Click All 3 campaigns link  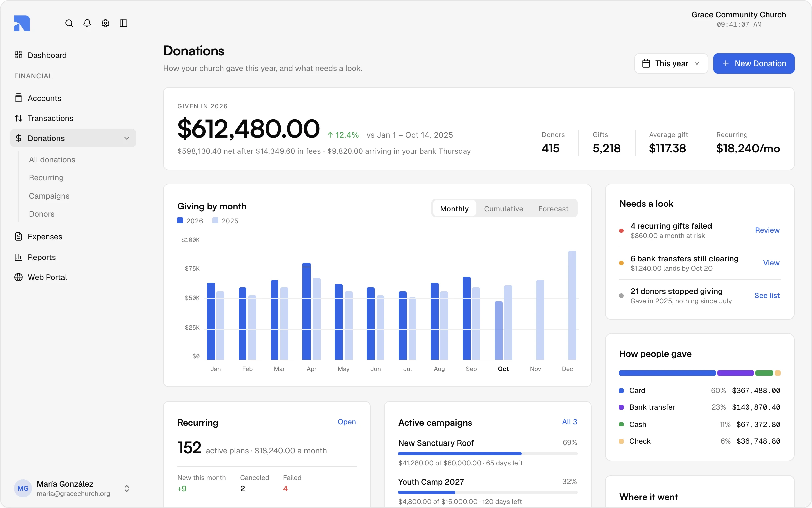click(x=569, y=422)
